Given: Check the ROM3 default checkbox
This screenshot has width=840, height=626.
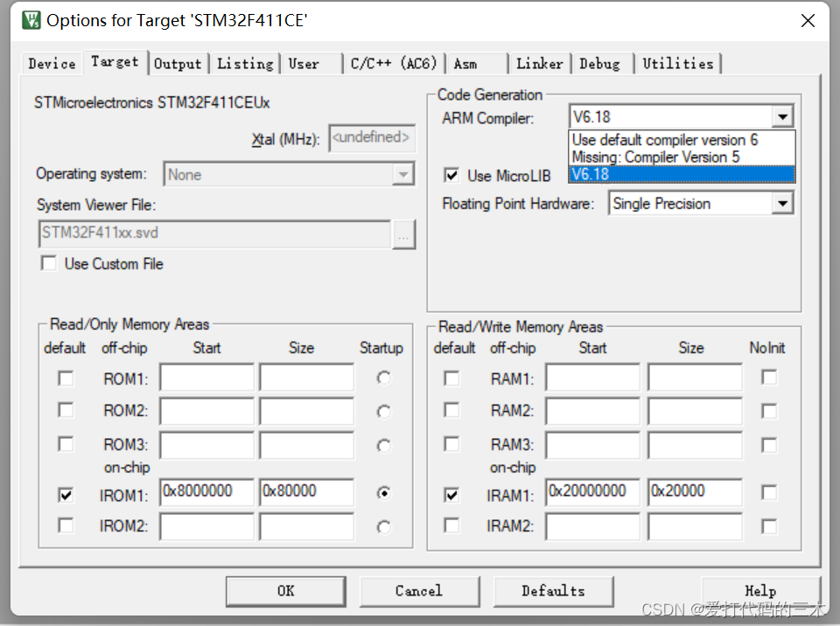Looking at the screenshot, I should point(66,444).
